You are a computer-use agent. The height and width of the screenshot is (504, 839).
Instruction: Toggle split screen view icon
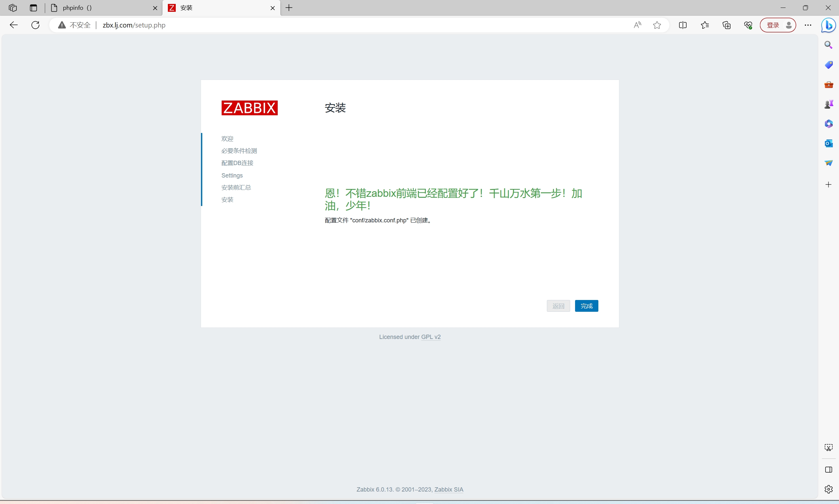(682, 25)
